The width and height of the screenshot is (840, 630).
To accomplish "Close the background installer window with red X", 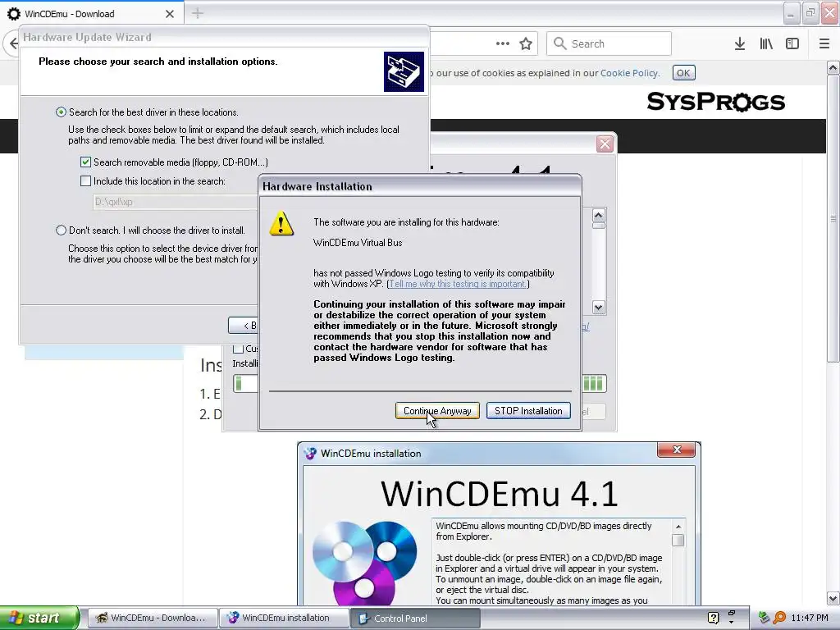I will 605,144.
